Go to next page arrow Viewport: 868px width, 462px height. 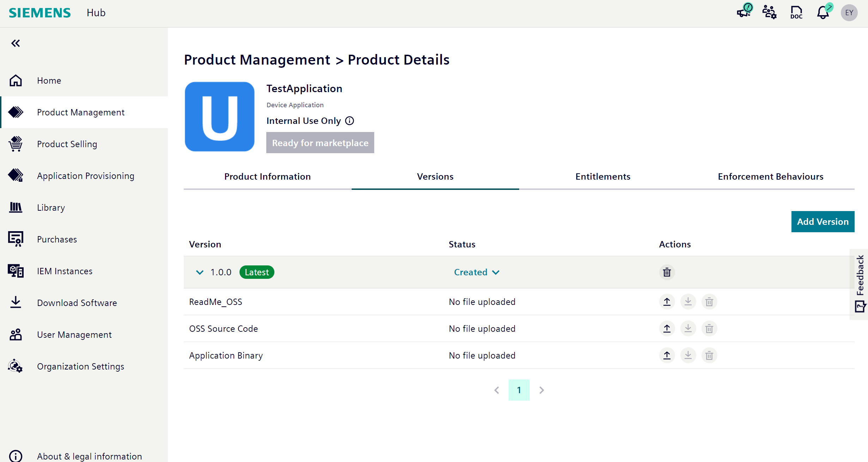(x=542, y=390)
